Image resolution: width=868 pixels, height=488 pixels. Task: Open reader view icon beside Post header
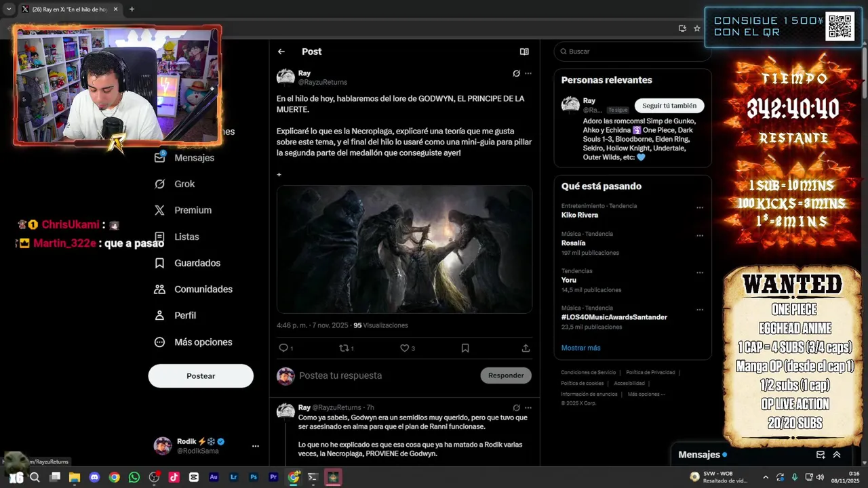click(x=524, y=52)
